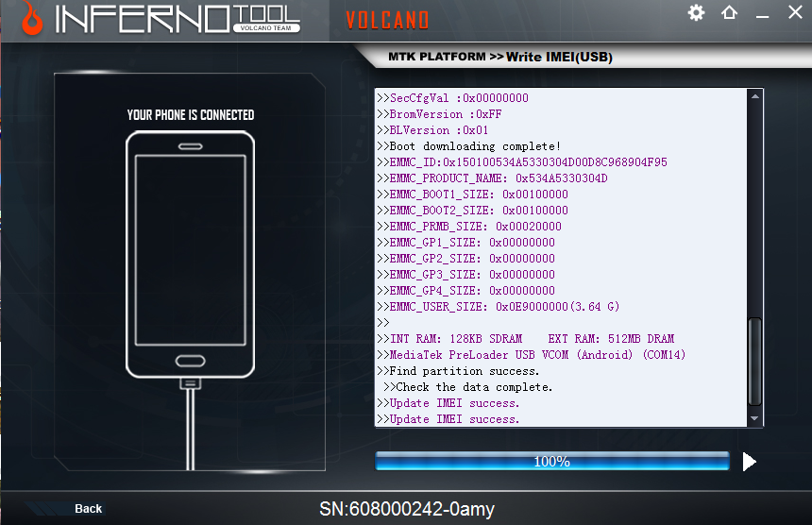Click the SecCfgVal log line
The width and height of the screenshot is (812, 525).
tap(452, 98)
